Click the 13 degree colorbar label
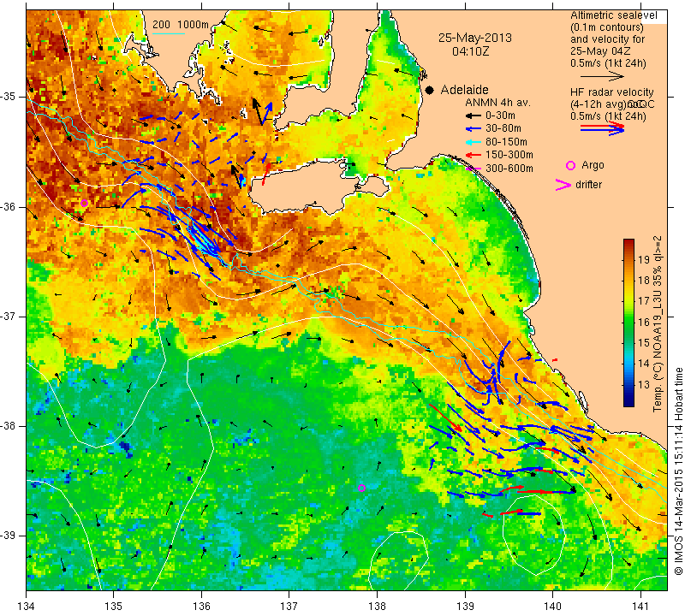685x616 pixels. (x=644, y=385)
